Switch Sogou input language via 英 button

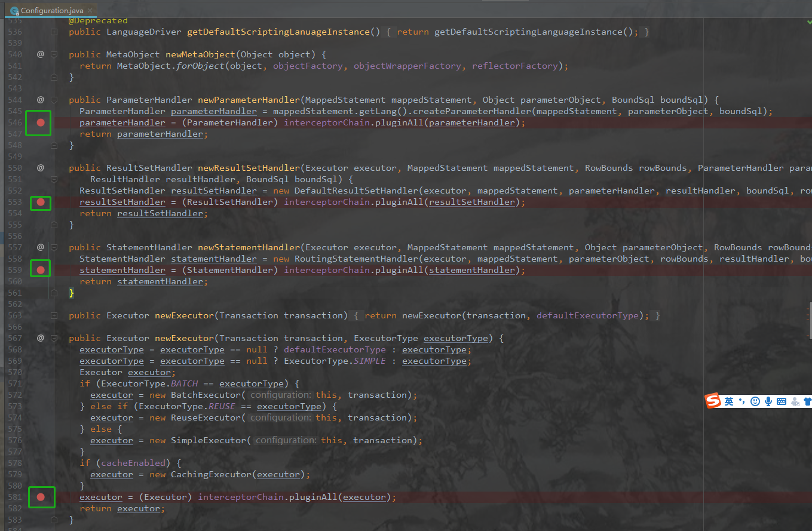(729, 401)
